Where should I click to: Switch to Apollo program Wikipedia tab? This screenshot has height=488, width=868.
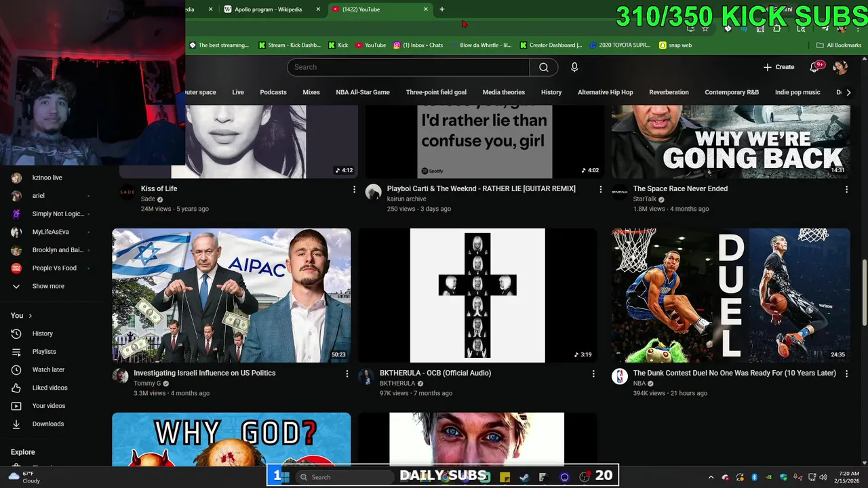click(268, 9)
